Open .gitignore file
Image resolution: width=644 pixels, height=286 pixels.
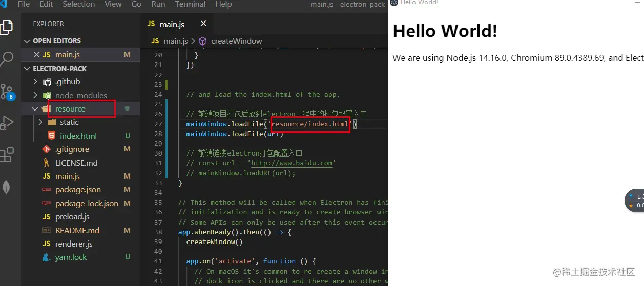pyautogui.click(x=72, y=149)
